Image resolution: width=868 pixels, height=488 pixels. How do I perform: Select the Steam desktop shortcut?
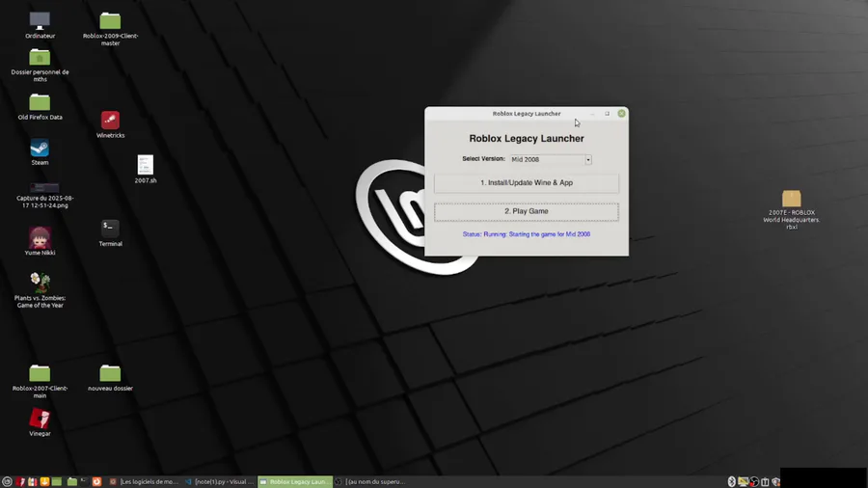(40, 152)
